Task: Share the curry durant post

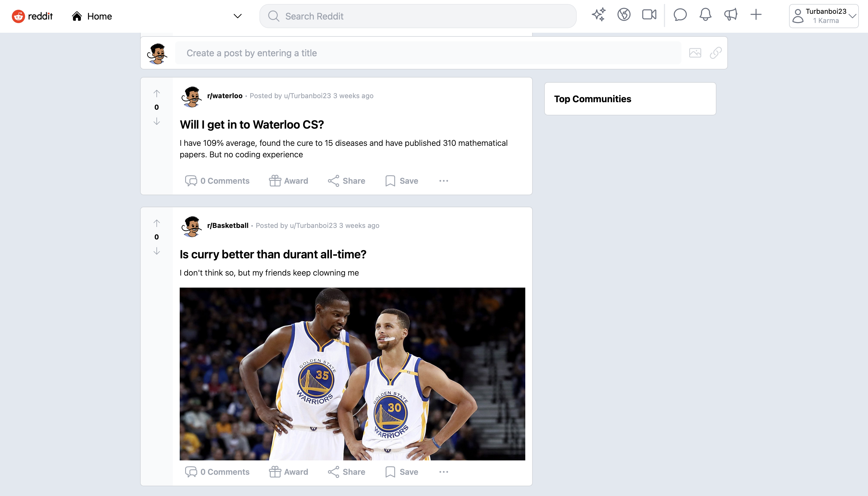Action: tap(346, 472)
